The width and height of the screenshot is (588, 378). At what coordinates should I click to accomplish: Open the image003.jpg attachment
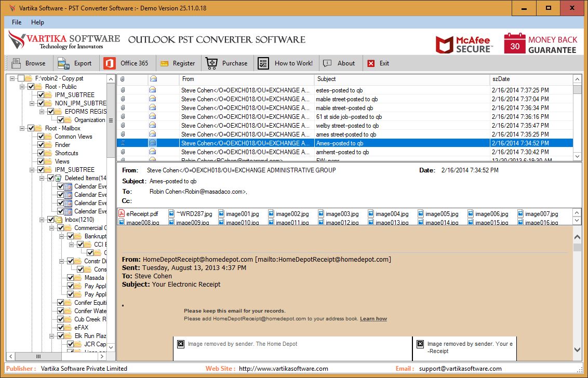pyautogui.click(x=339, y=214)
